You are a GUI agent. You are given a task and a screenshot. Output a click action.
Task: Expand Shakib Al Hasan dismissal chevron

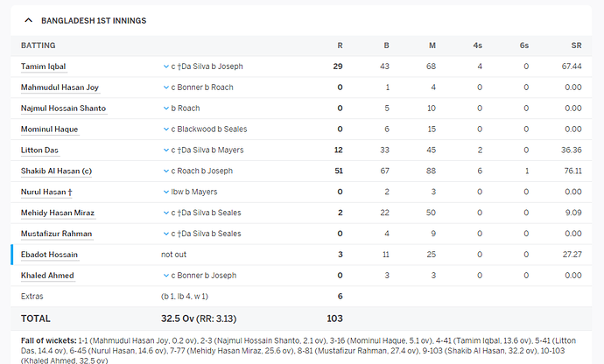click(x=165, y=171)
